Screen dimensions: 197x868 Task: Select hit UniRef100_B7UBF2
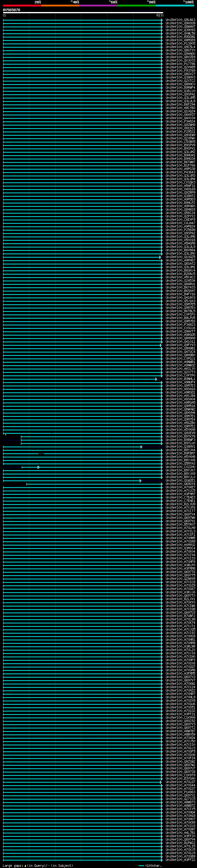point(180,616)
